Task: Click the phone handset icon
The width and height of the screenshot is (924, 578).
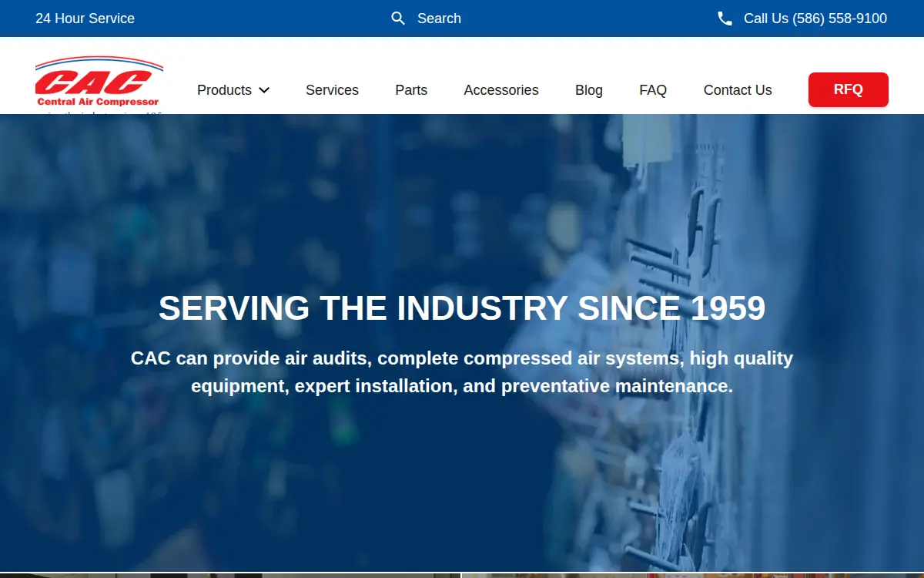Action: [x=725, y=18]
